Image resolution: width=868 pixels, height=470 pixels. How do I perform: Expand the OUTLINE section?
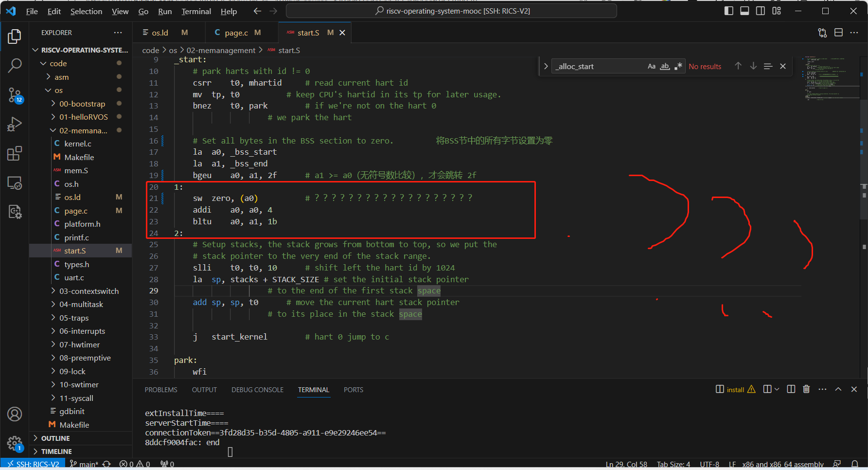(81, 438)
